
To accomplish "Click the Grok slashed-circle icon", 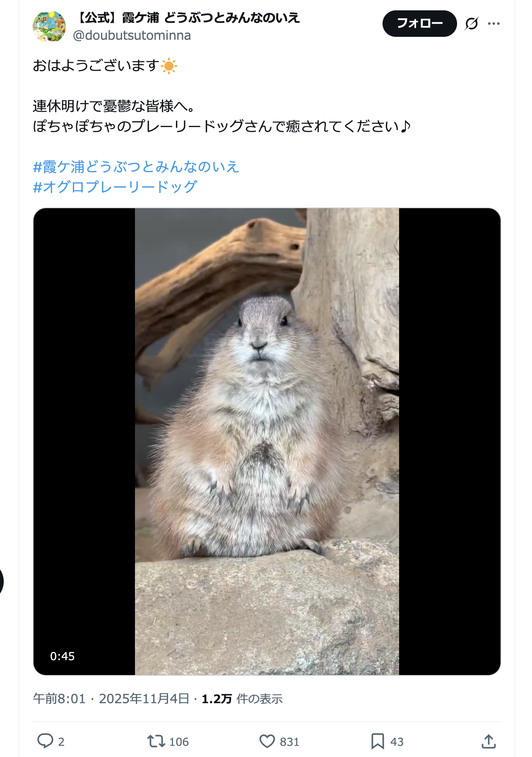I will pos(472,24).
